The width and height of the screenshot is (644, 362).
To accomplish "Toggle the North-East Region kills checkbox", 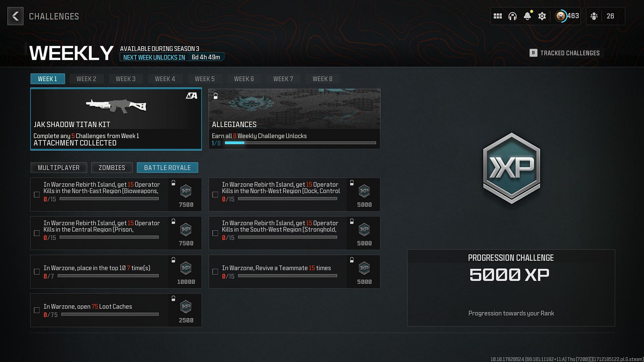I will (37, 194).
